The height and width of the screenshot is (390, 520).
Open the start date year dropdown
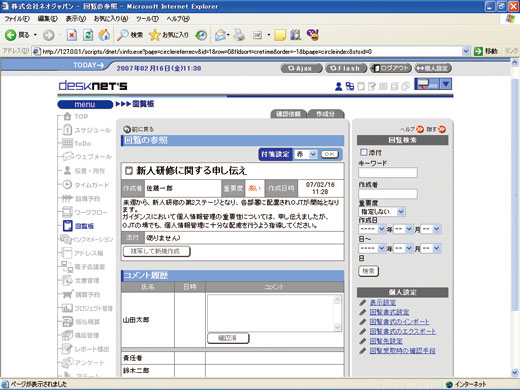pyautogui.click(x=372, y=229)
